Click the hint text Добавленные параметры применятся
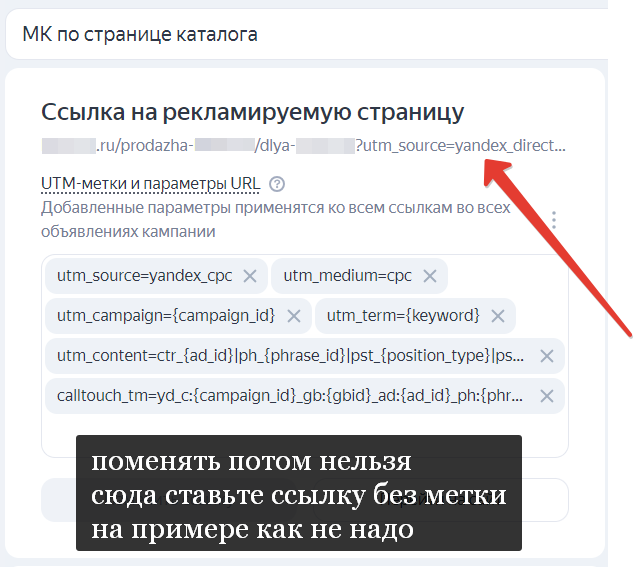634x567 pixels. coord(276,220)
